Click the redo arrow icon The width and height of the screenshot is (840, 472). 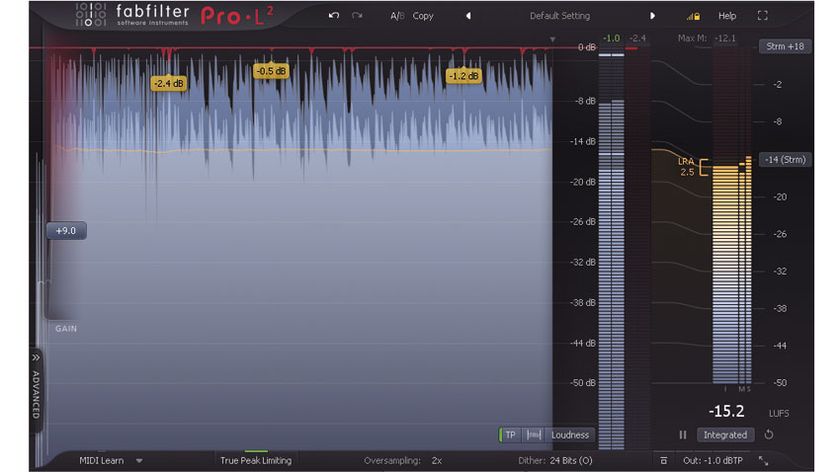point(357,16)
